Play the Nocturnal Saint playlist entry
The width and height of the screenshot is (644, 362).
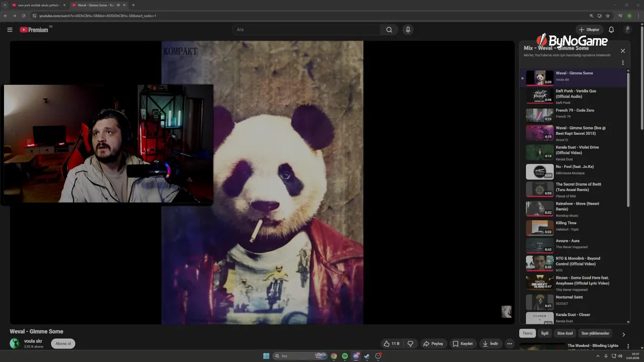(573, 302)
